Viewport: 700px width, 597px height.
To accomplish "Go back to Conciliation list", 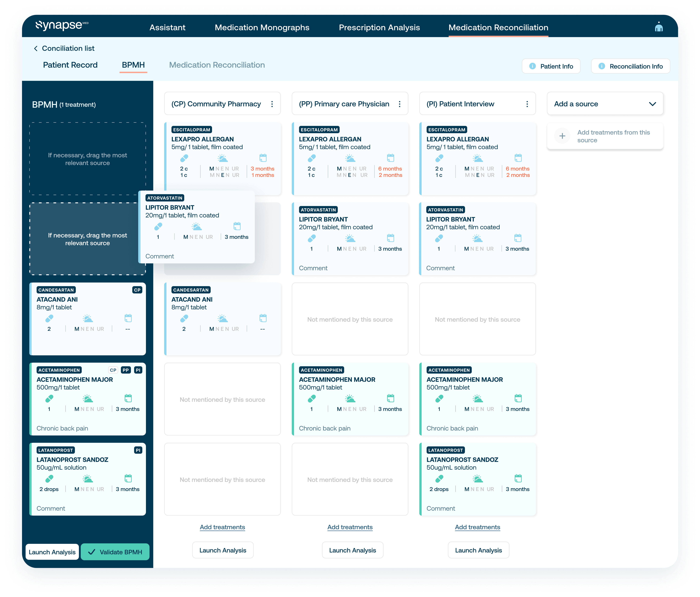I will (x=68, y=49).
